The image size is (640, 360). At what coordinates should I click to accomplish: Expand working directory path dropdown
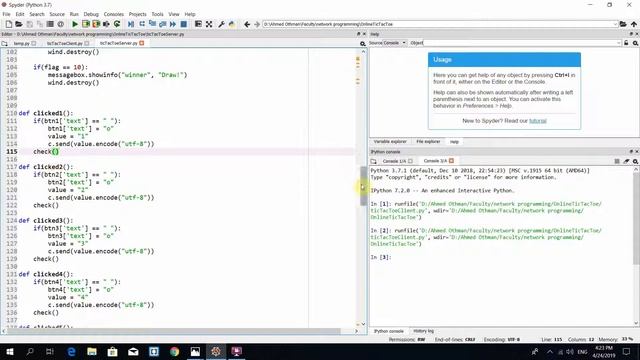[x=615, y=24]
